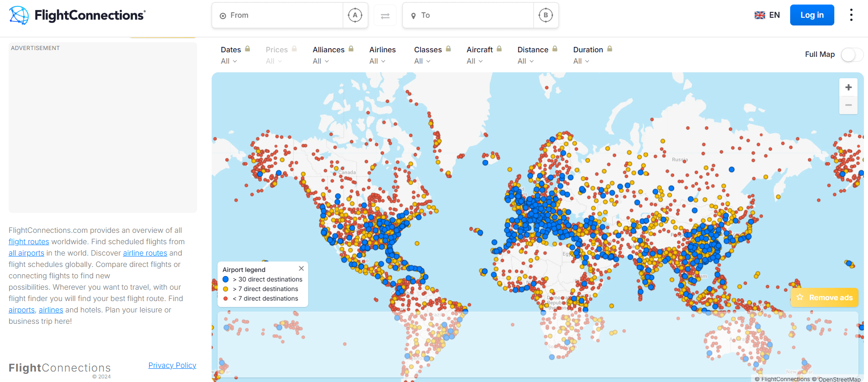
Task: Open the airline routes link
Action: click(145, 253)
